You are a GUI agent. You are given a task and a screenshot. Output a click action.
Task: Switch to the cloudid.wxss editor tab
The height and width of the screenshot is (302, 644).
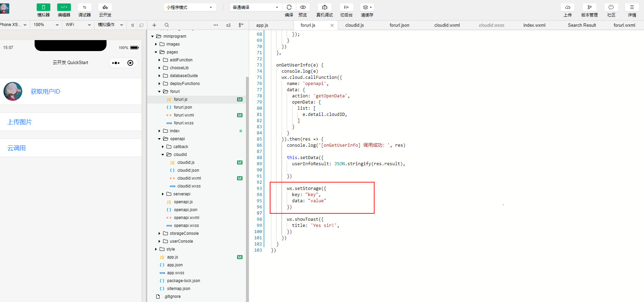pos(492,25)
